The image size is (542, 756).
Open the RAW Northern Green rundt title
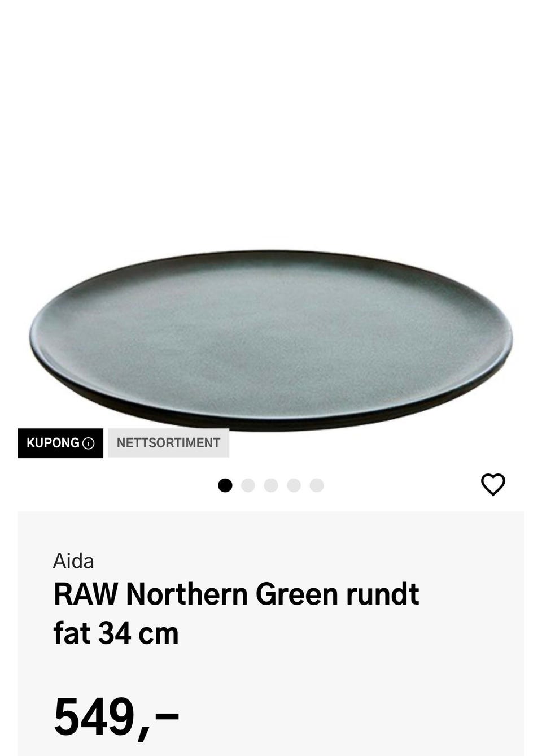point(236,594)
